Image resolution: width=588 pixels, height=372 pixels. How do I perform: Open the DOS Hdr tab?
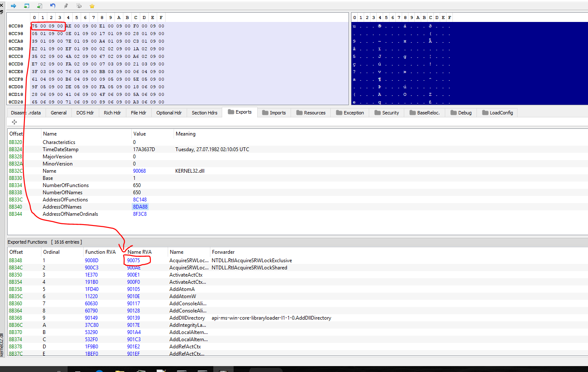click(x=85, y=113)
